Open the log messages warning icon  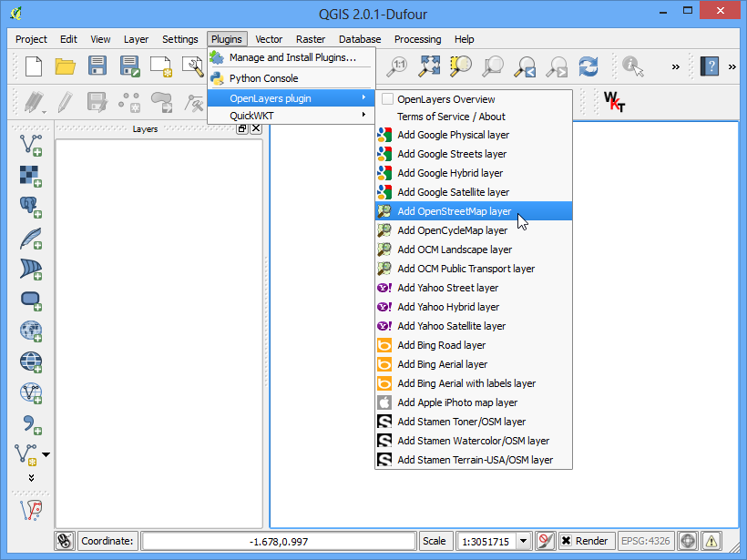(711, 541)
